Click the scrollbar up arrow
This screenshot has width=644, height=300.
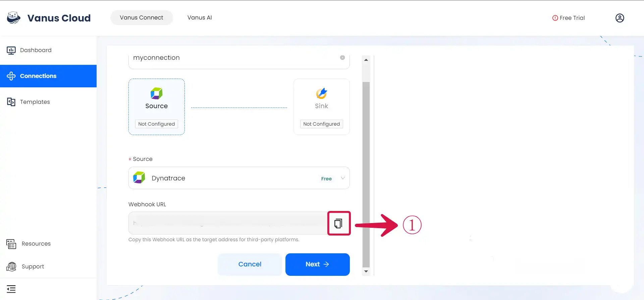tap(366, 60)
